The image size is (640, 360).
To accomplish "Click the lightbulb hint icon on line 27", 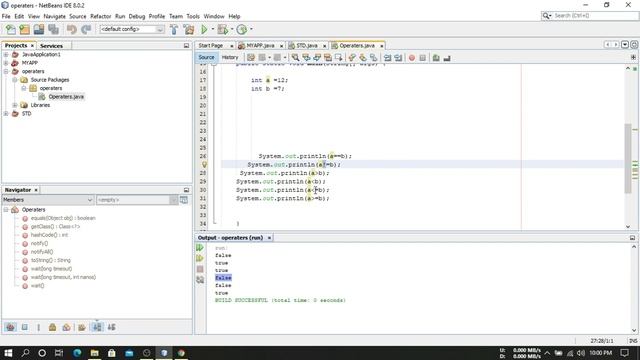I will 204,164.
